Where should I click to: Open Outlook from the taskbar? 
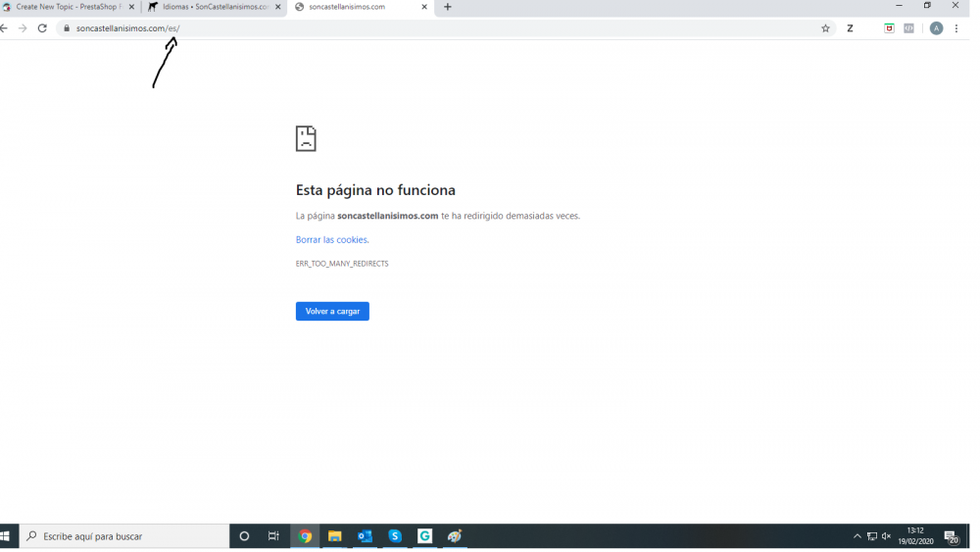pyautogui.click(x=365, y=536)
